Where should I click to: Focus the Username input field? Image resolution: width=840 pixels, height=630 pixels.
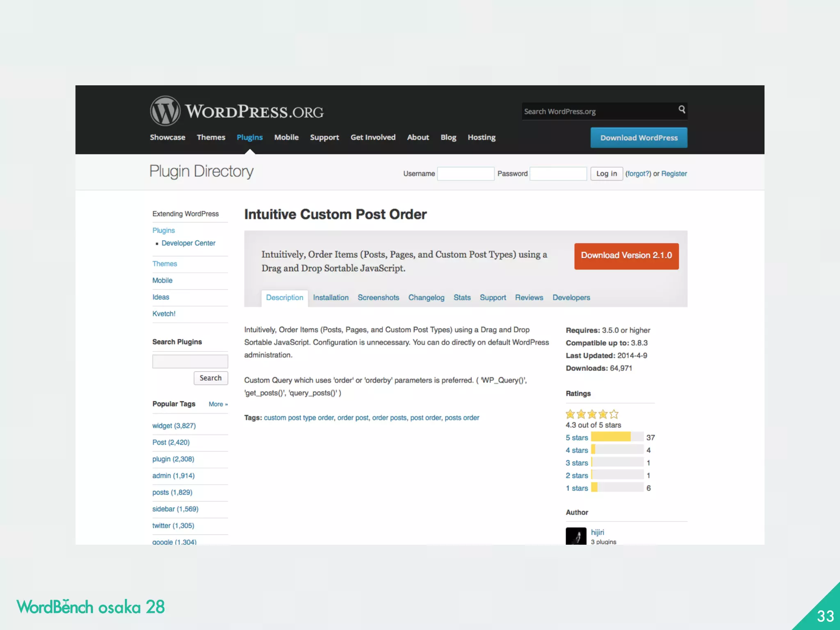(x=466, y=173)
